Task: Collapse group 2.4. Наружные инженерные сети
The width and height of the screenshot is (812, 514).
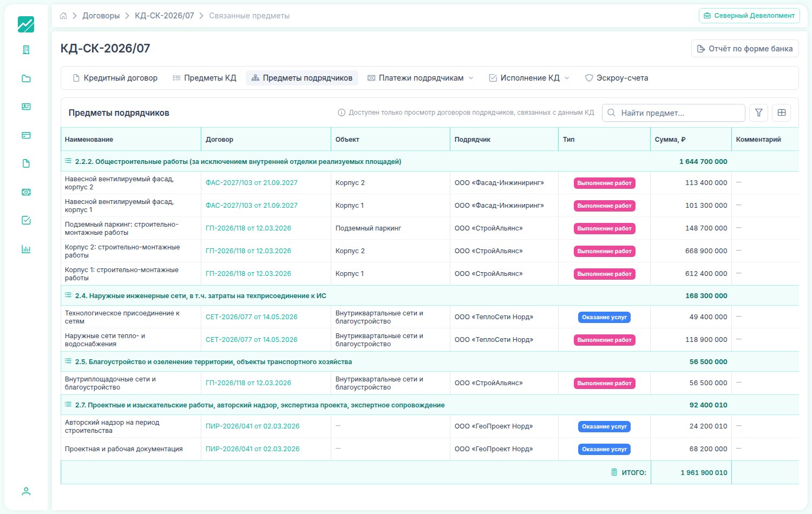Action: (x=68, y=295)
